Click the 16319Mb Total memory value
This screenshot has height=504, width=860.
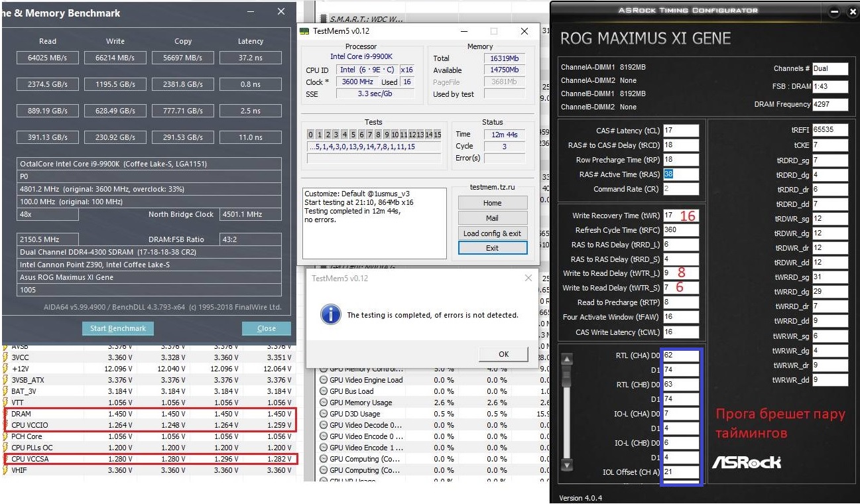click(x=505, y=58)
